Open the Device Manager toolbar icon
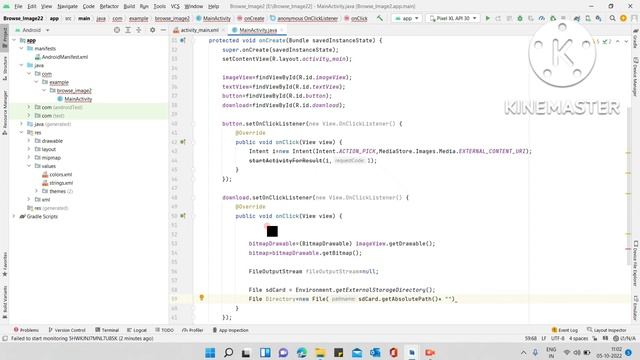This screenshot has width=640, height=360. [x=588, y=18]
